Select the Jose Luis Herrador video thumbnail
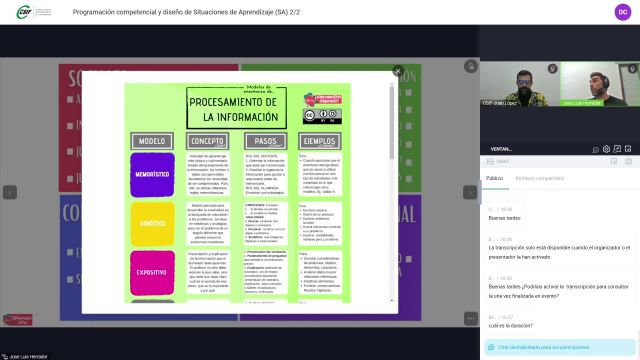 click(600, 84)
